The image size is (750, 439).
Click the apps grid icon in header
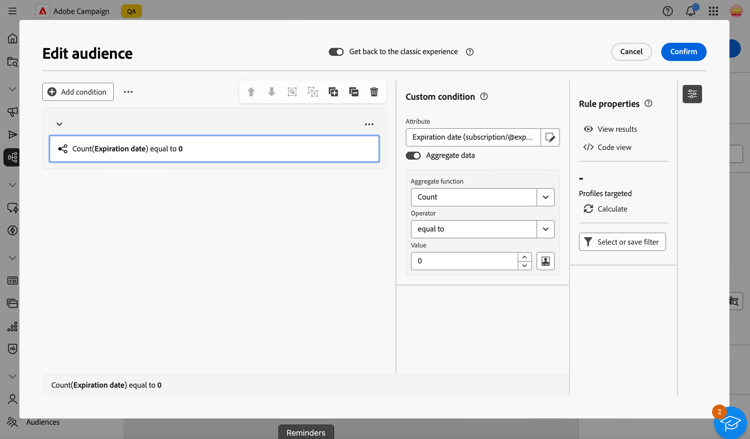coord(713,11)
